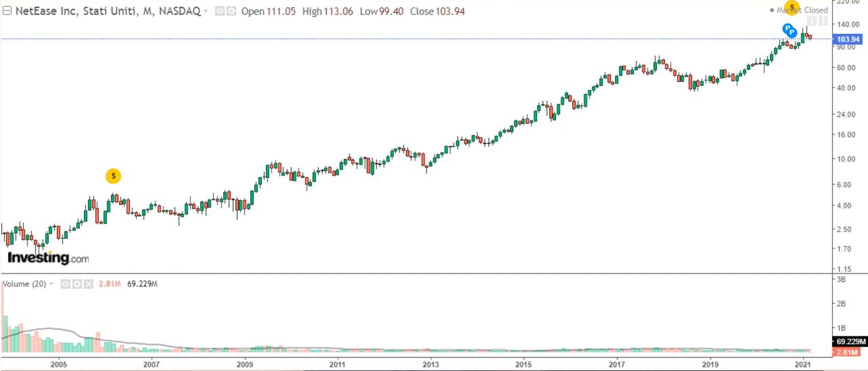Click the 2.81M value in volume legend

click(x=110, y=284)
